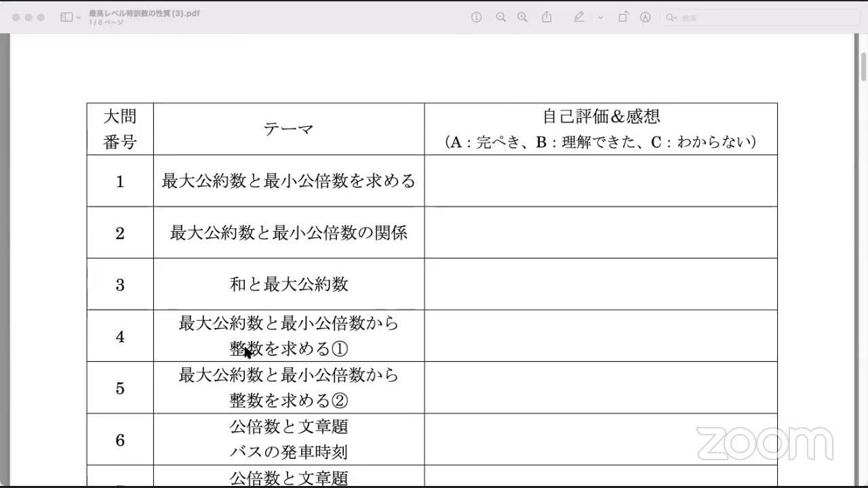Click question number 5 cell
Image resolution: width=868 pixels, height=488 pixels.
[120, 387]
